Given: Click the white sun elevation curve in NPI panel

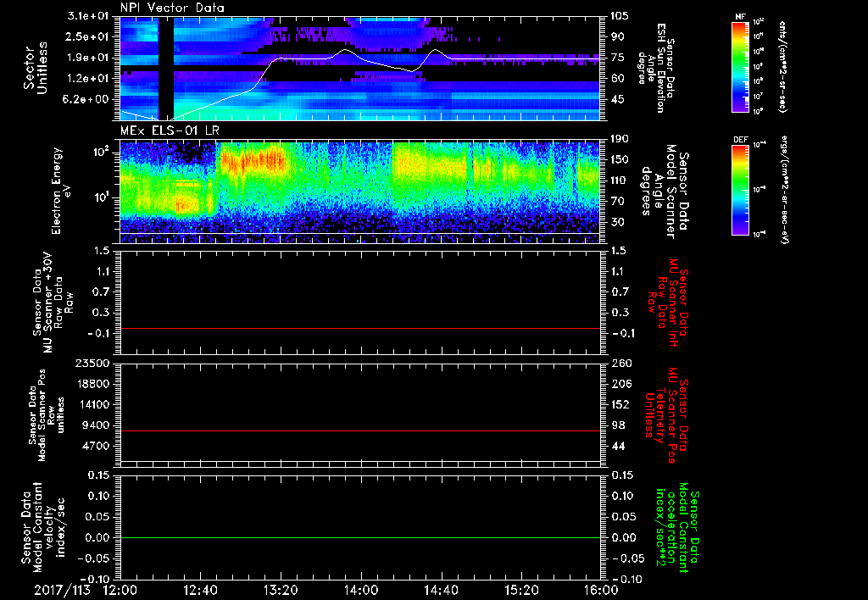Looking at the screenshot, I should pyautogui.click(x=360, y=58).
